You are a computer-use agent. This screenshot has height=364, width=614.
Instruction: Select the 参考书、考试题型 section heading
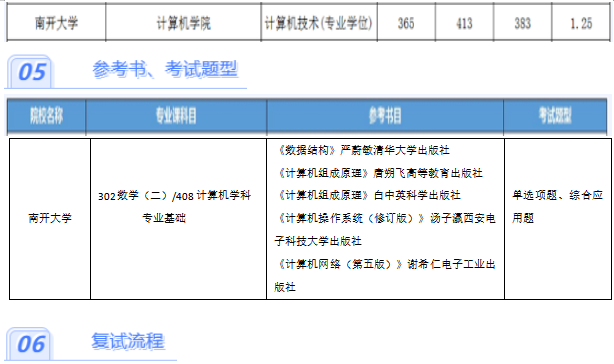(165, 69)
